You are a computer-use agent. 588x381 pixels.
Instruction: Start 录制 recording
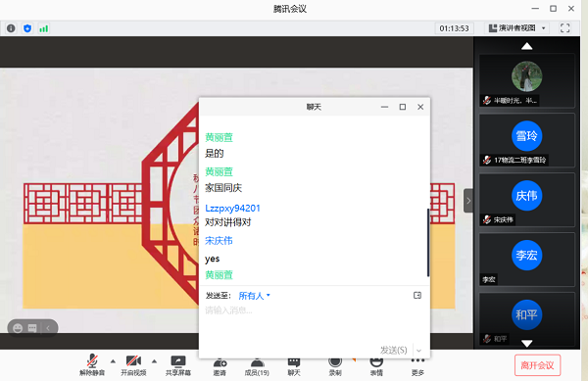click(x=335, y=367)
